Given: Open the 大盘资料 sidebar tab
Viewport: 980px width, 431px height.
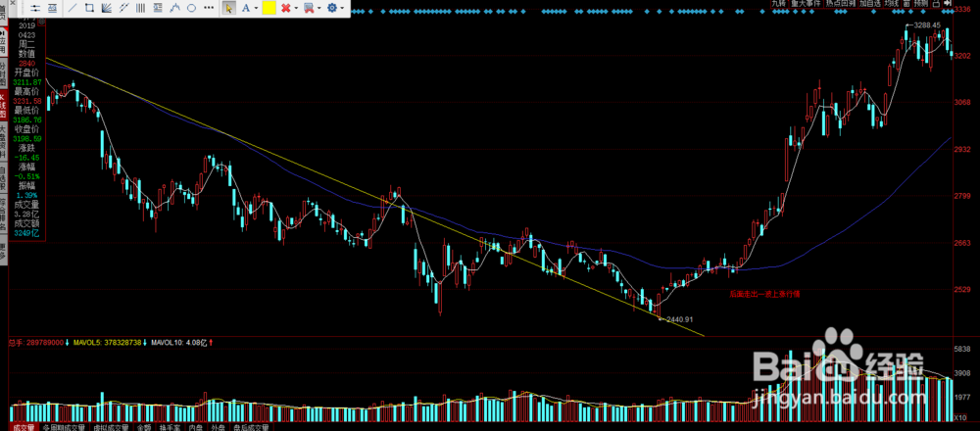Looking at the screenshot, I should [4, 140].
